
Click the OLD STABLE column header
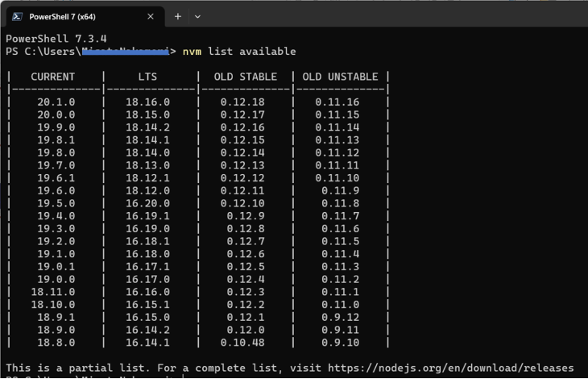(x=246, y=77)
